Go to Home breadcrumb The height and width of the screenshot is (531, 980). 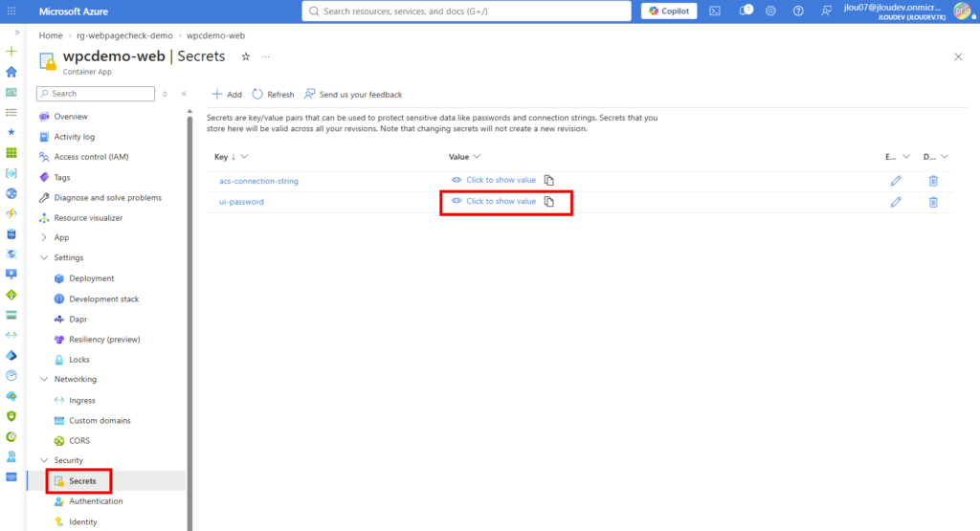pos(51,35)
